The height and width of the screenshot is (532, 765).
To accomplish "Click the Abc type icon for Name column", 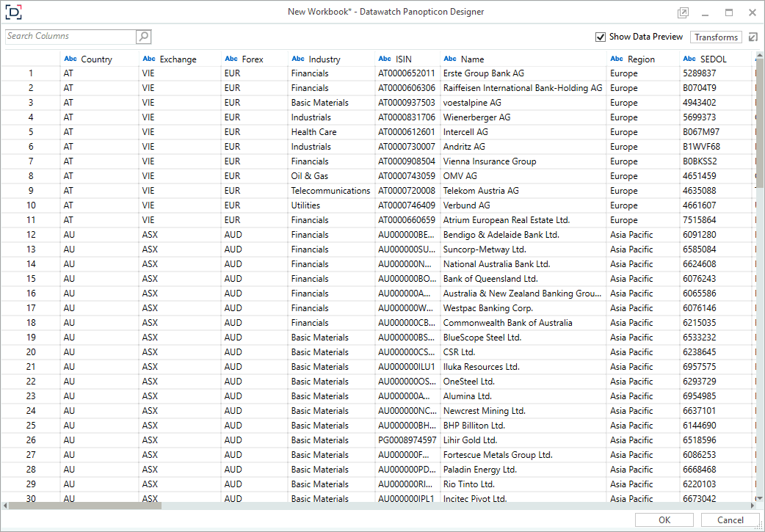I will pyautogui.click(x=450, y=59).
